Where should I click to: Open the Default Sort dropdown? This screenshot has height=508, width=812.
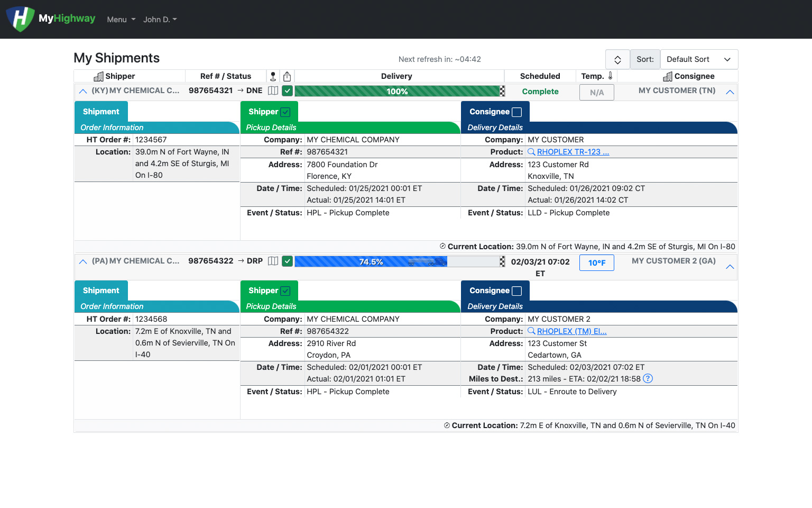point(698,59)
